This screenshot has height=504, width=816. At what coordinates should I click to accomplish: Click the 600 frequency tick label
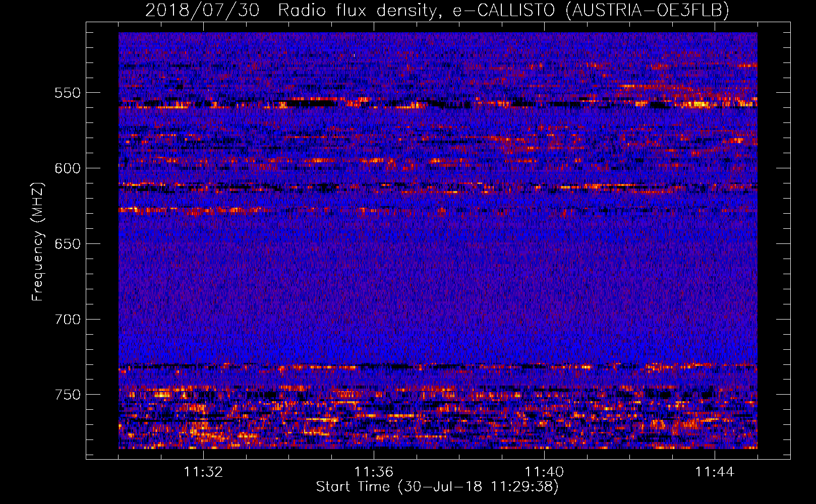coord(68,168)
